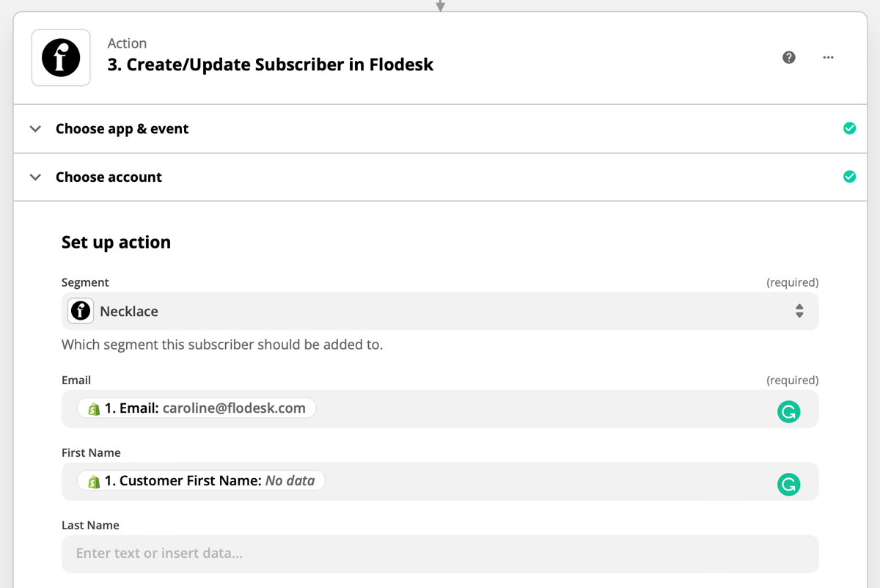Click the Email mapped data pill
880x588 pixels.
pyautogui.click(x=197, y=408)
